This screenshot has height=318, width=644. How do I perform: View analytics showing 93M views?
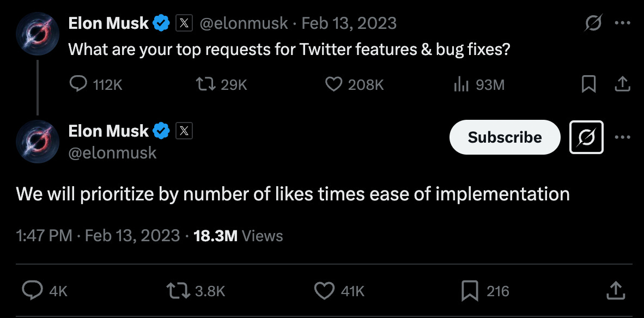click(x=479, y=84)
